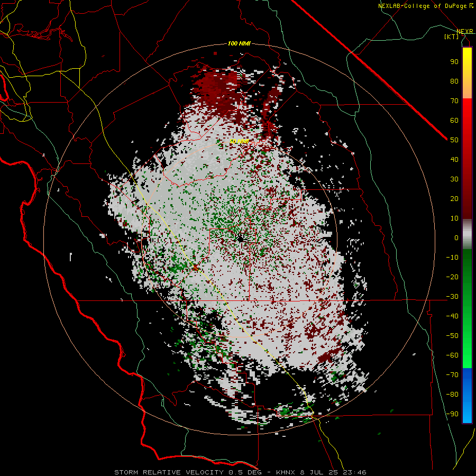
Task: Select the 50 NMI range ring label
Action: tap(239, 141)
